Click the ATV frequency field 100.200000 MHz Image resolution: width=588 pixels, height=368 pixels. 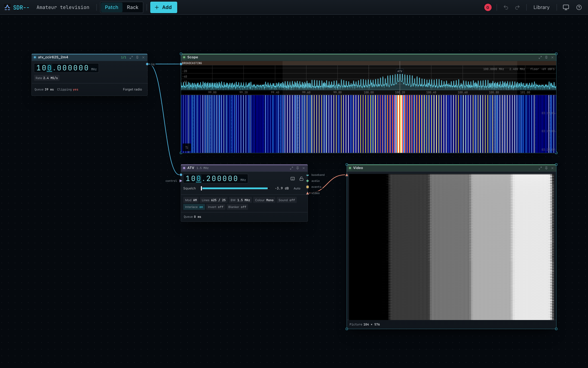click(215, 179)
